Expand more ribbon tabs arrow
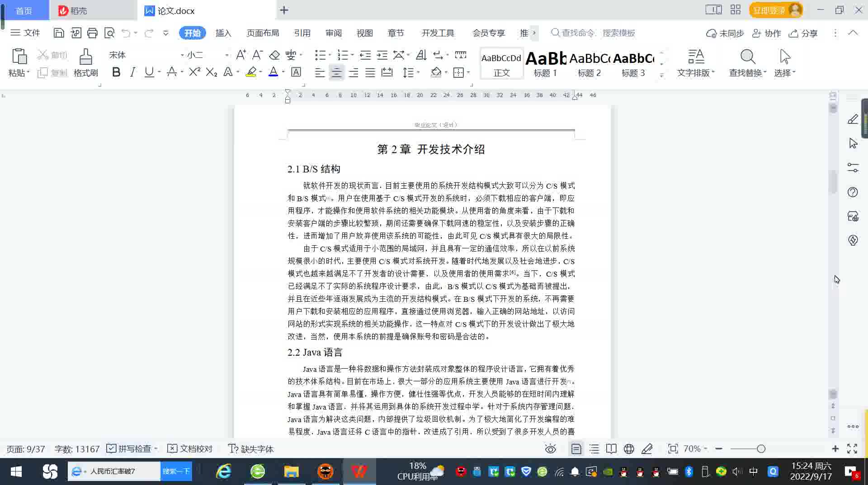 534,33
